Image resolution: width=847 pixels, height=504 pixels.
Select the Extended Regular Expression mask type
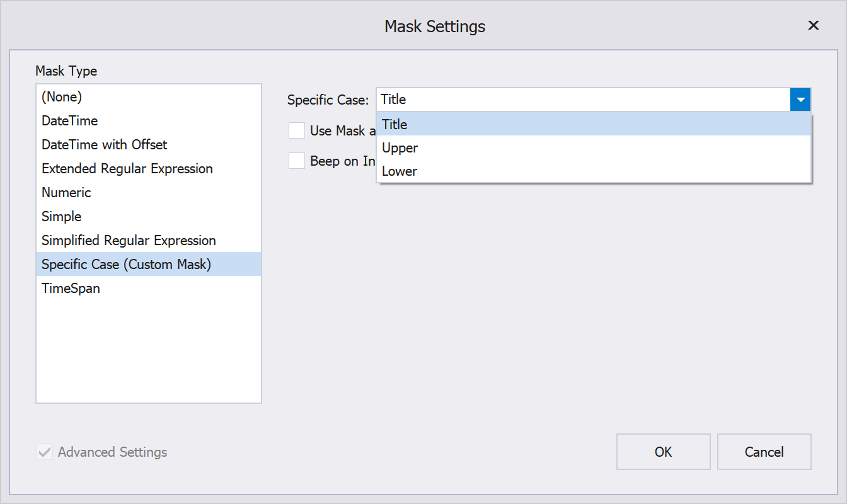pos(127,168)
